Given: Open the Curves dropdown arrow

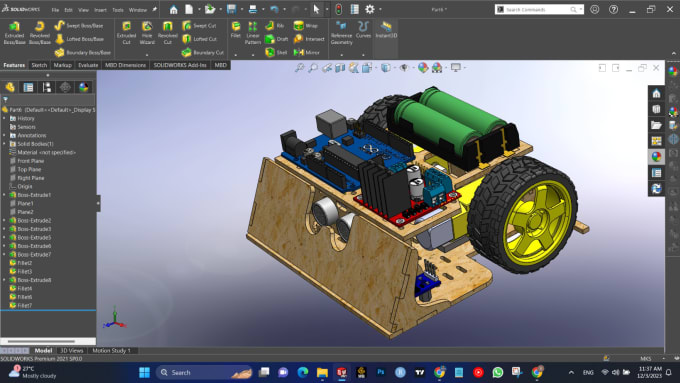Looking at the screenshot, I should [363, 55].
